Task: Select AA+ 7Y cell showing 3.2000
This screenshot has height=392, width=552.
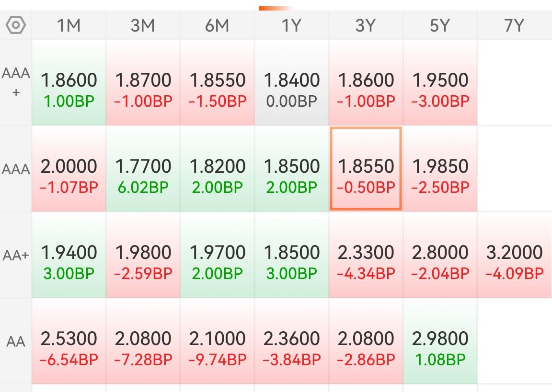Action: click(x=514, y=255)
